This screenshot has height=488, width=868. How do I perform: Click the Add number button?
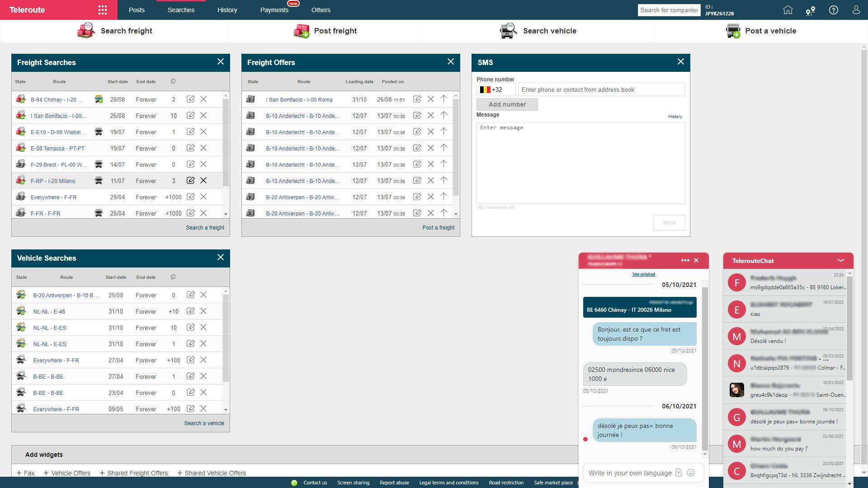507,104
